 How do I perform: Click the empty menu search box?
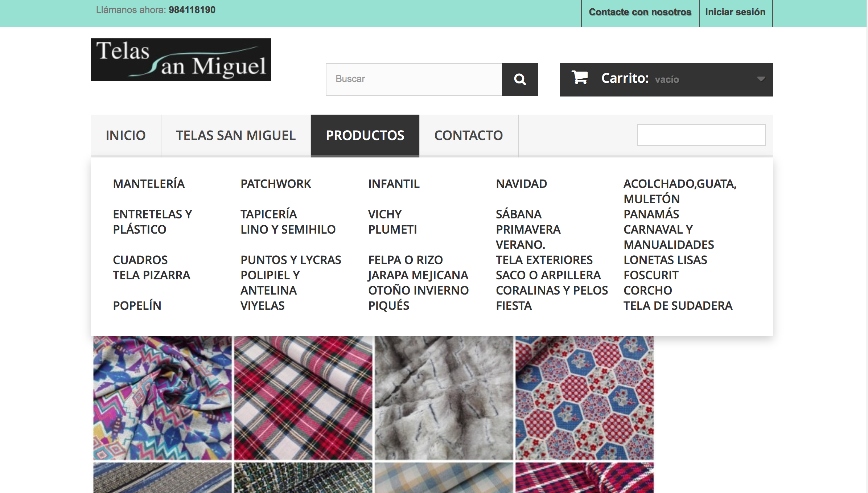click(701, 135)
